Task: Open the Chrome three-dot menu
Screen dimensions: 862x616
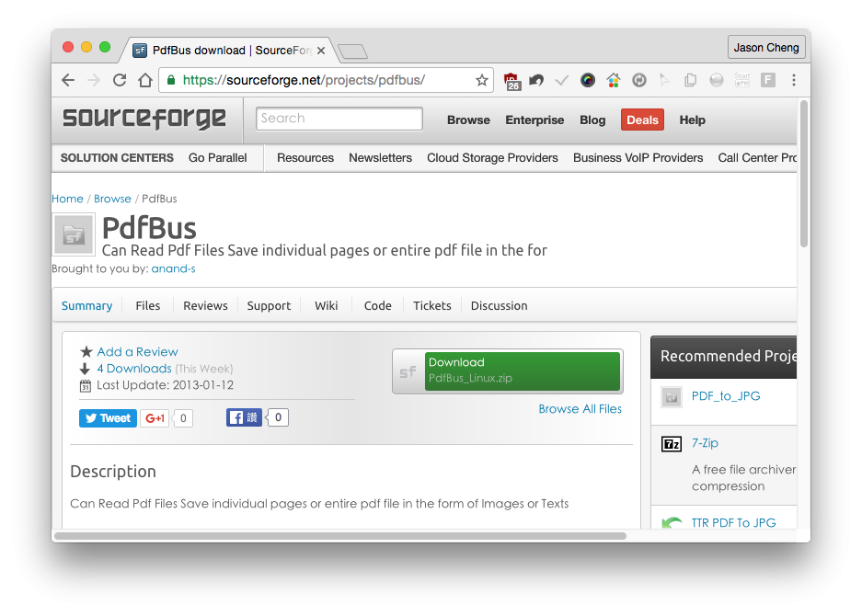Action: tap(794, 80)
